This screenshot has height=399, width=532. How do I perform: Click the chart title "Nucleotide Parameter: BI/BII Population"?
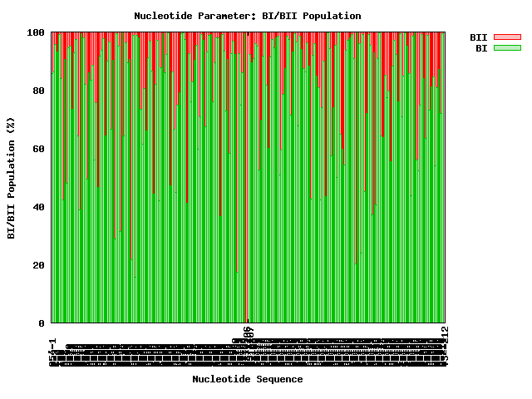247,16
